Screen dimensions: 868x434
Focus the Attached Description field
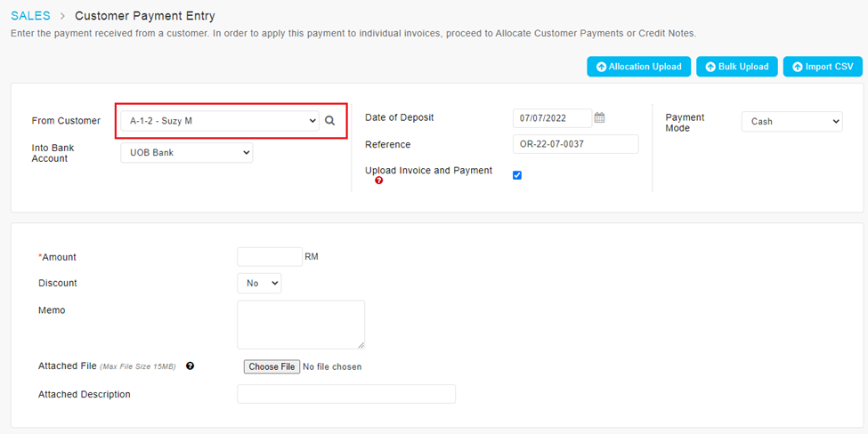pyautogui.click(x=345, y=394)
